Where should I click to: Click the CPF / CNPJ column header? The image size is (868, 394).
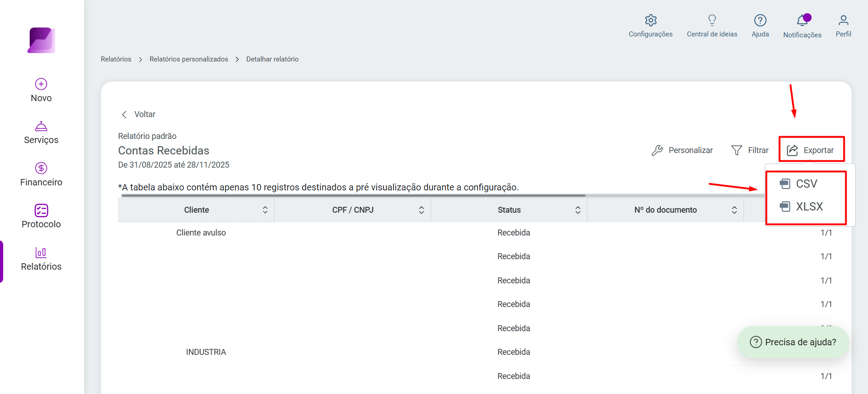click(353, 210)
